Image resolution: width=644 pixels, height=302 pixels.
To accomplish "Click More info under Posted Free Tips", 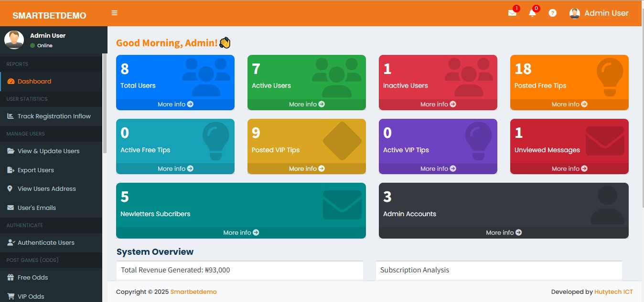I will click(x=569, y=104).
